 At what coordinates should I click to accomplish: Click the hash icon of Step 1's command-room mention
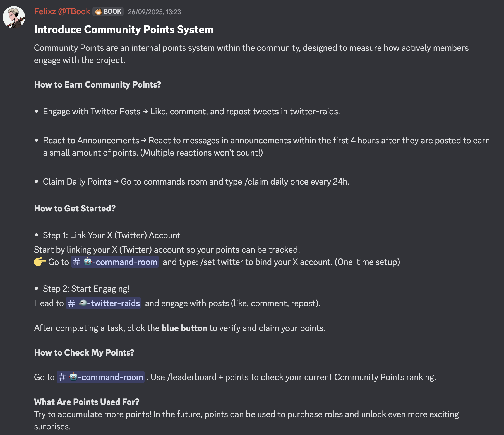(76, 262)
